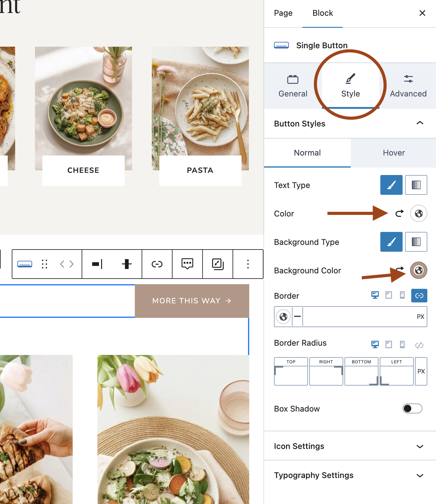This screenshot has height=504, width=436.
Task: Click the PASTA category label
Action: [x=200, y=170]
